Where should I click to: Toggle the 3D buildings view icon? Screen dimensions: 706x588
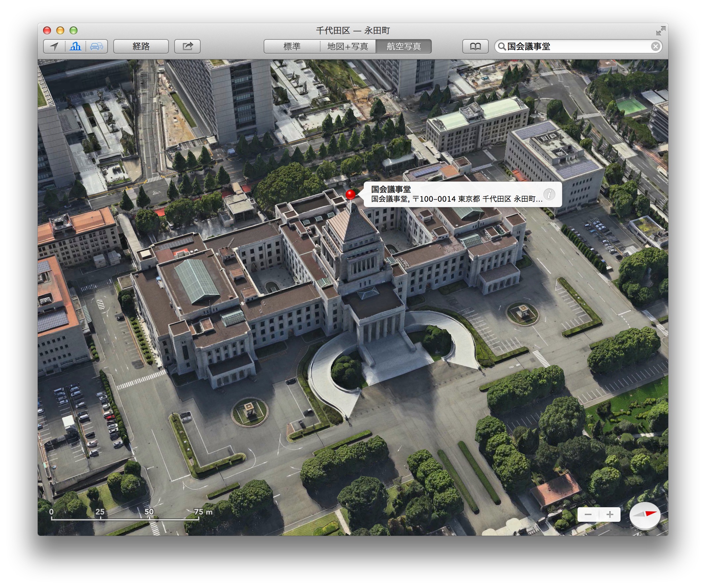tap(75, 46)
